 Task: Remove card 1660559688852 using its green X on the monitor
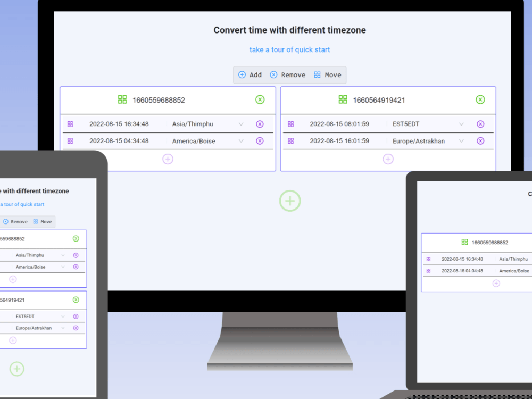pos(260,99)
